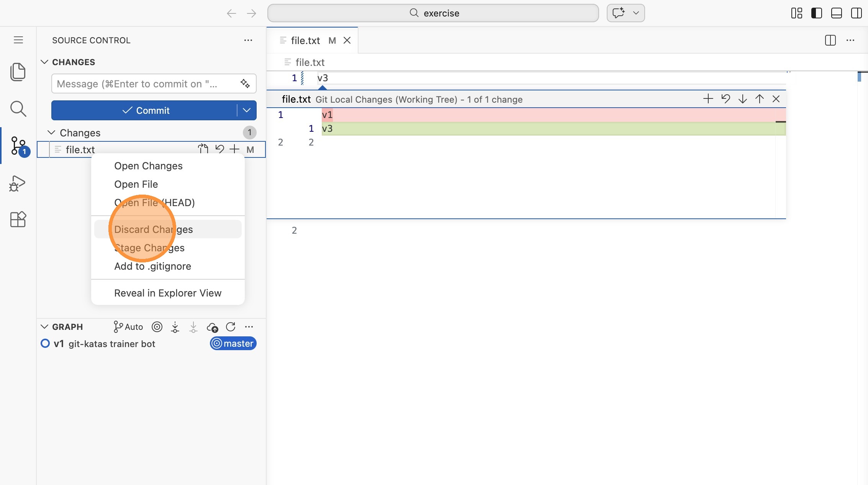
Task: Open the Extensions view icon
Action: [x=18, y=220]
